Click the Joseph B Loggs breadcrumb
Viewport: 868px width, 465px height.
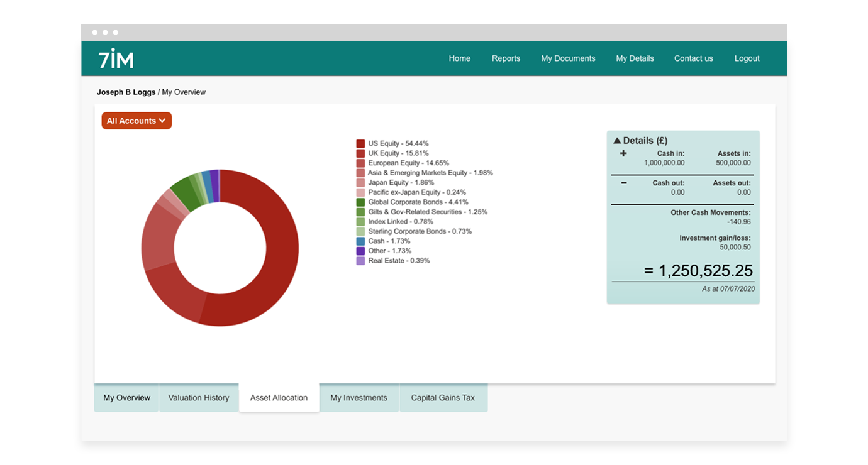126,92
